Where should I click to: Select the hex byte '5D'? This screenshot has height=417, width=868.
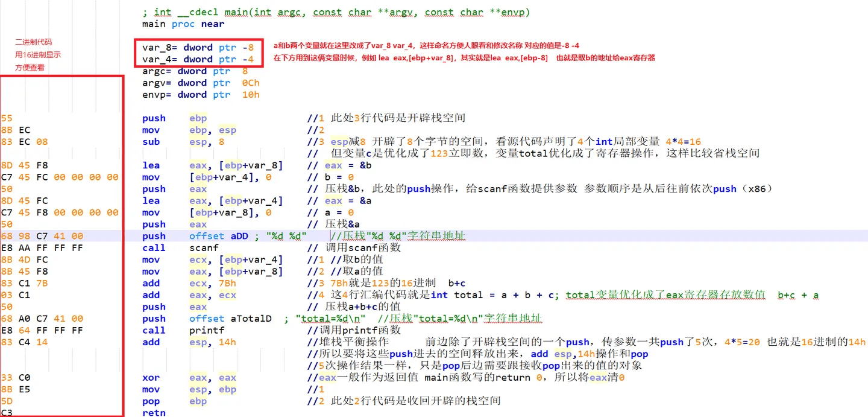7,401
